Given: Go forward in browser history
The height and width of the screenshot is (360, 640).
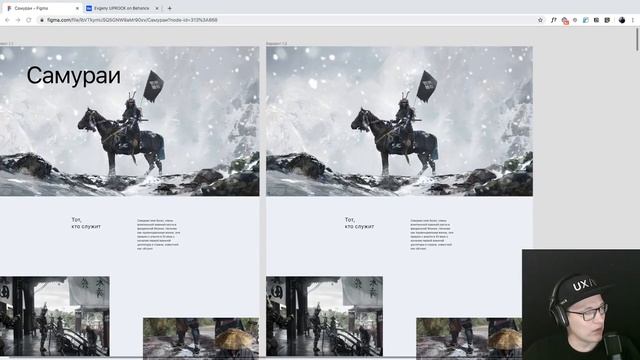Looking at the screenshot, I should coord(18,20).
